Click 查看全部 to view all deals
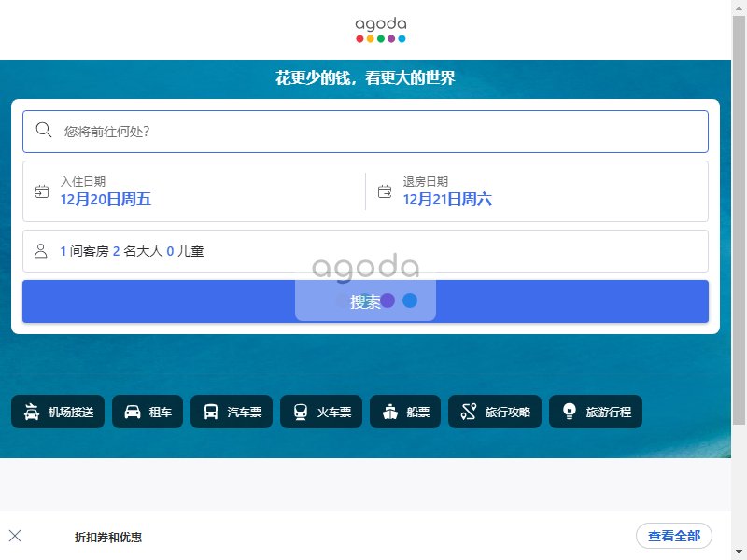 673,536
